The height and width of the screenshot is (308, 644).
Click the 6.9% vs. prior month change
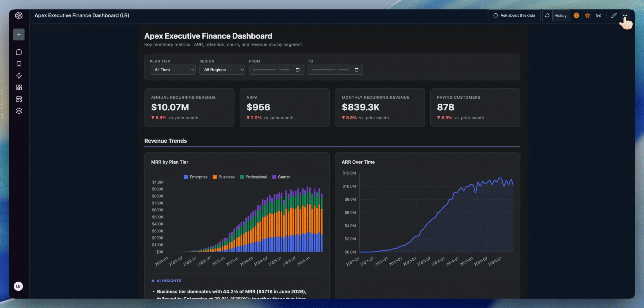[x=460, y=118]
